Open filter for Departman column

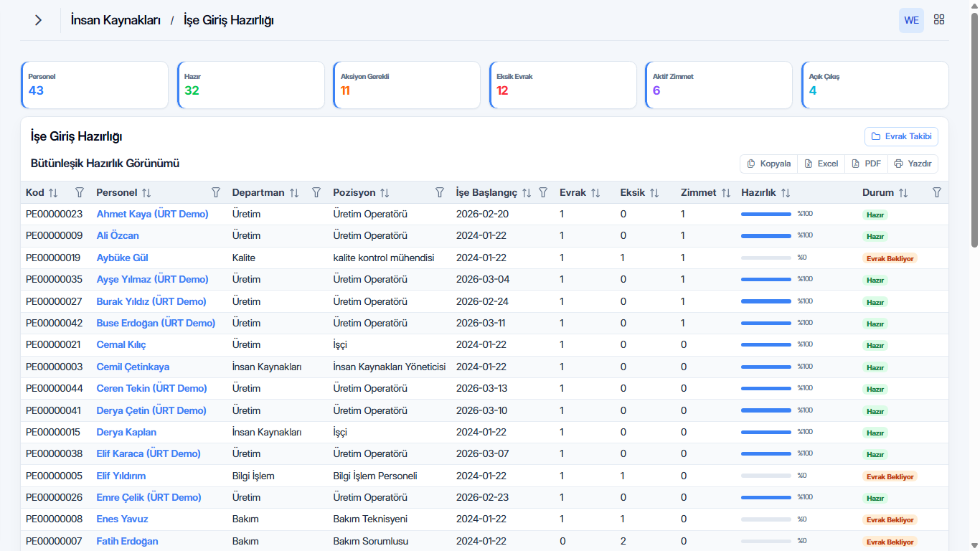pos(316,192)
